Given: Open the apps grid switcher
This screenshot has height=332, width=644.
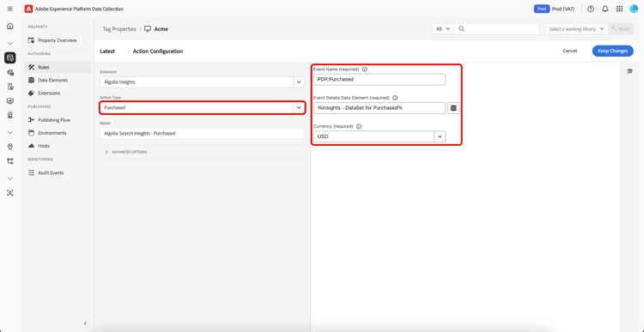Looking at the screenshot, I should pos(619,9).
